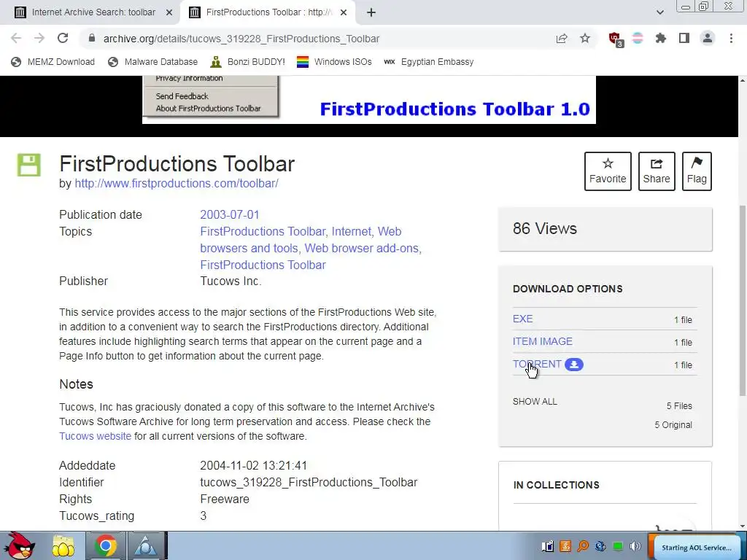
Task: Bookmark this page with the star icon
Action: coord(585,39)
